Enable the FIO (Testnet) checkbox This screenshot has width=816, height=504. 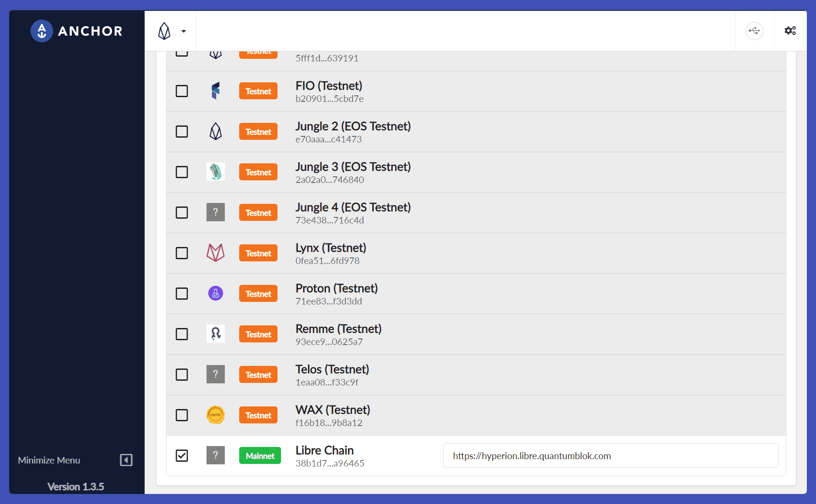click(x=182, y=91)
